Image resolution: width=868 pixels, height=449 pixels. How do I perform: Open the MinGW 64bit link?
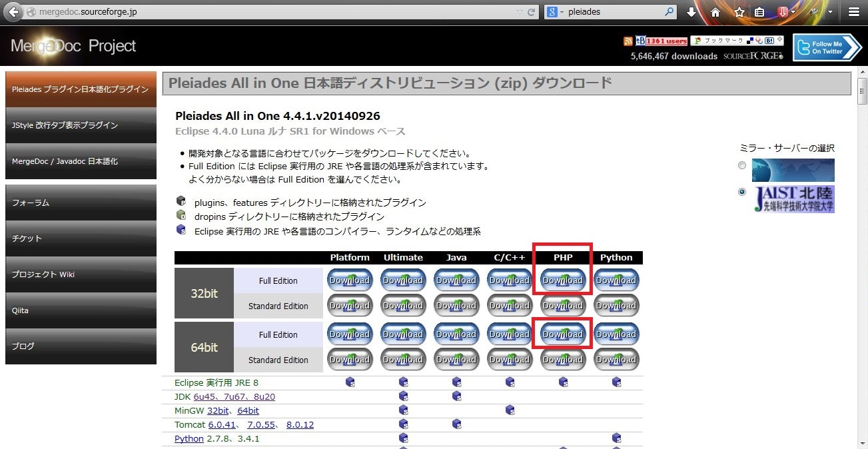(248, 411)
